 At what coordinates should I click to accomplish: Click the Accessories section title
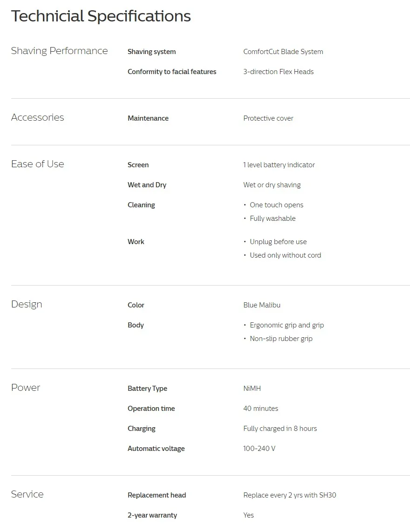point(37,117)
